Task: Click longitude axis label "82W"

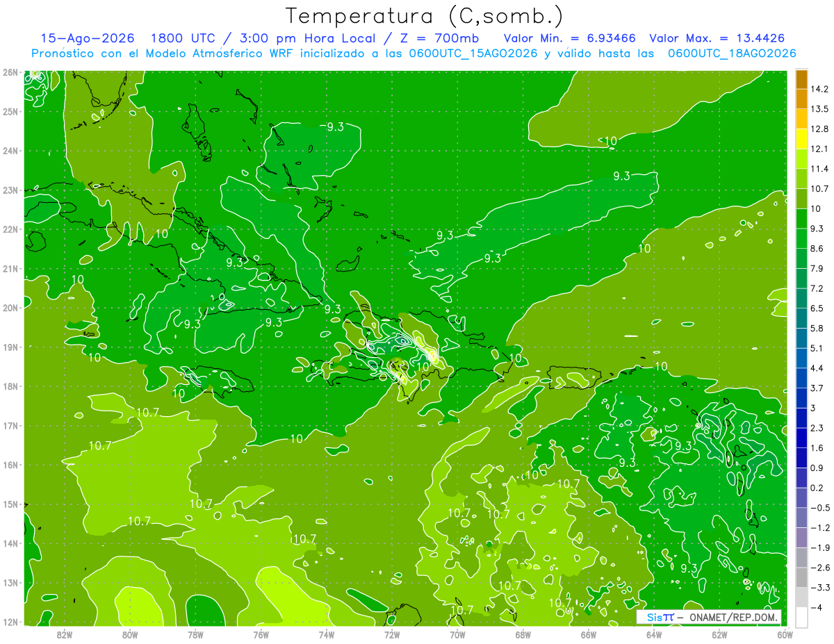Action: (x=65, y=634)
